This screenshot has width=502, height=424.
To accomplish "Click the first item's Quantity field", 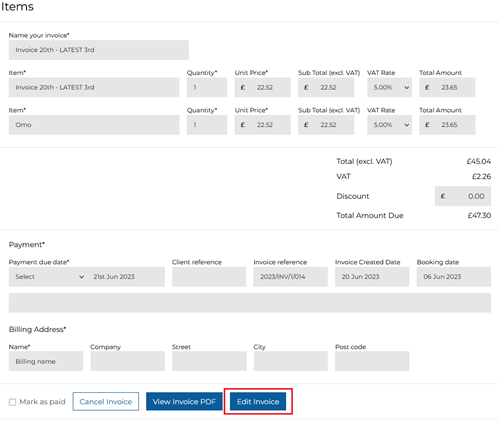I will [x=207, y=88].
